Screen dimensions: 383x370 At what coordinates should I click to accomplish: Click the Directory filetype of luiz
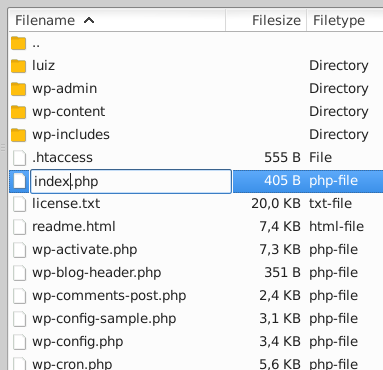point(339,66)
